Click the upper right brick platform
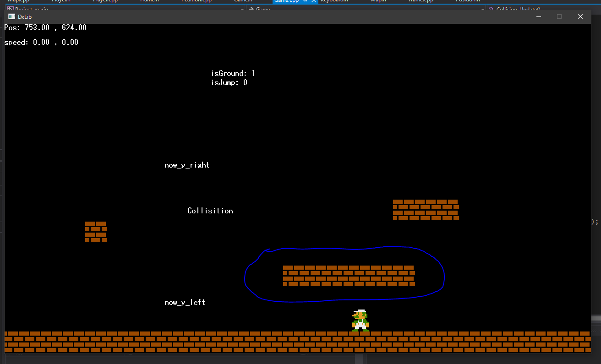Image resolution: width=601 pixels, height=364 pixels. [426, 210]
